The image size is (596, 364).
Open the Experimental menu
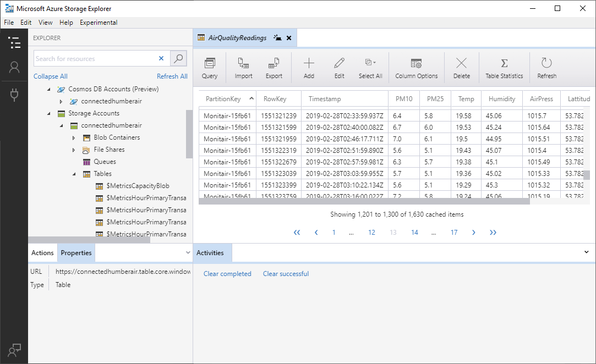click(99, 22)
